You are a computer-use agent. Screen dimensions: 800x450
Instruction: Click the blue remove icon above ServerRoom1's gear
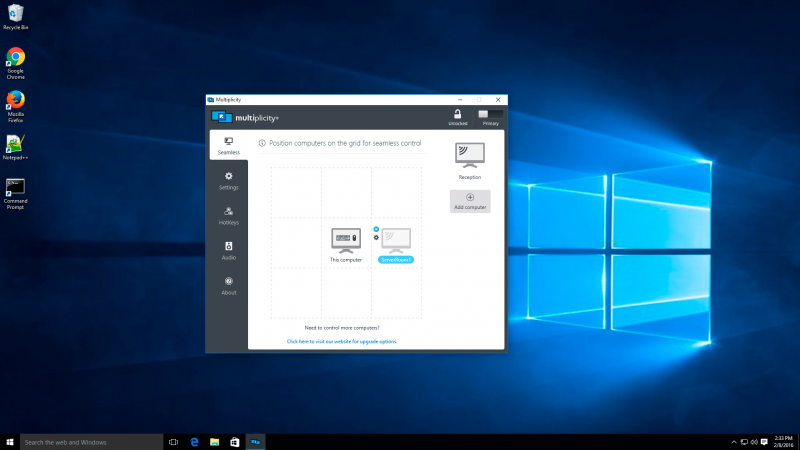click(x=376, y=229)
